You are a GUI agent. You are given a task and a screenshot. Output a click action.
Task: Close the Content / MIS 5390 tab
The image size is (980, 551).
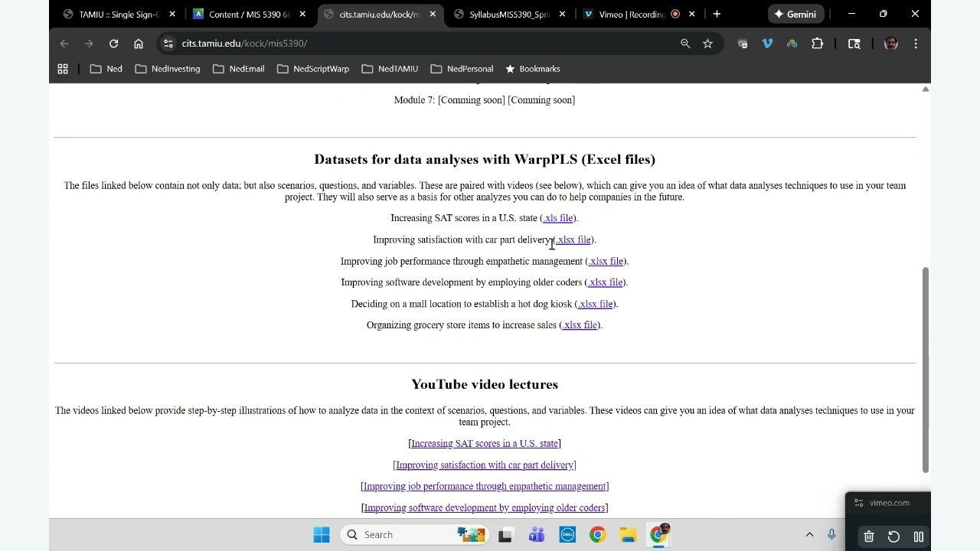point(302,14)
